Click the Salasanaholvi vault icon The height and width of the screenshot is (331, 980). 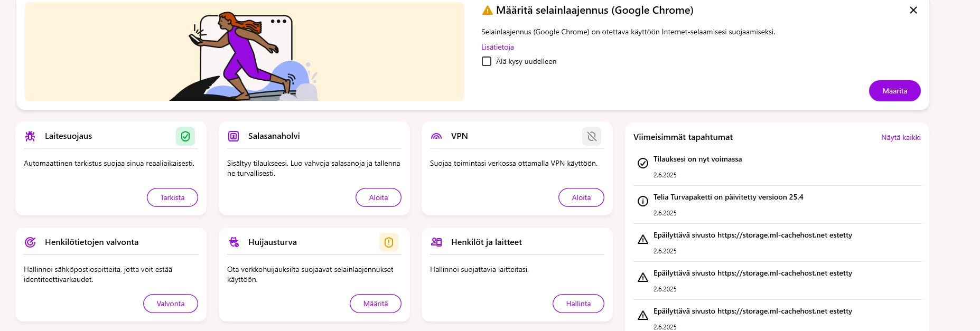(x=234, y=136)
